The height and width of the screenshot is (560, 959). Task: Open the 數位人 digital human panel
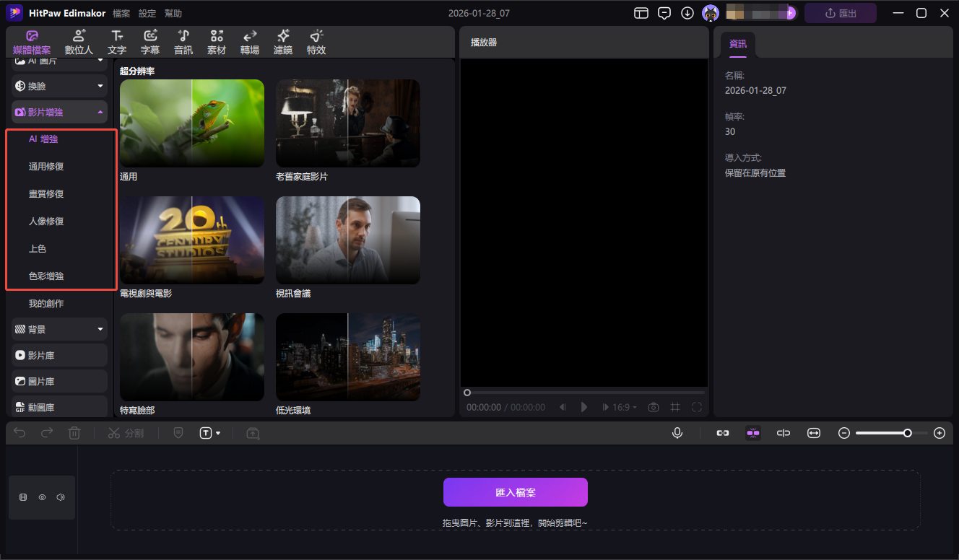(78, 41)
